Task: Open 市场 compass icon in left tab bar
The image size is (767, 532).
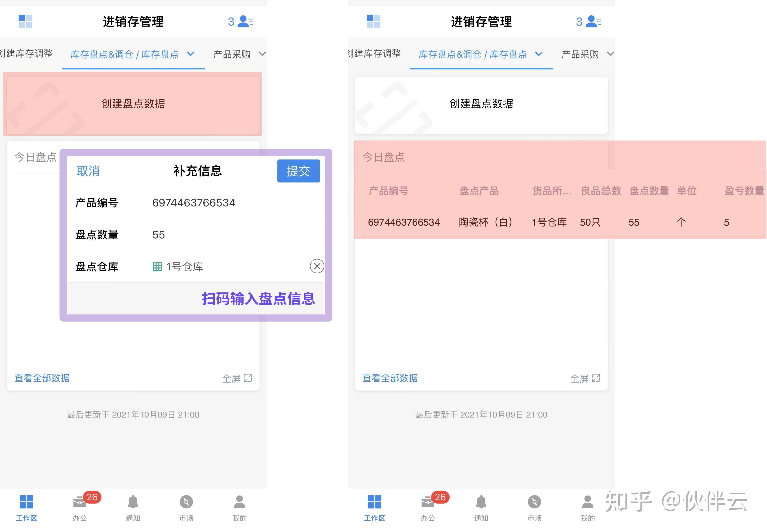Action: (186, 502)
